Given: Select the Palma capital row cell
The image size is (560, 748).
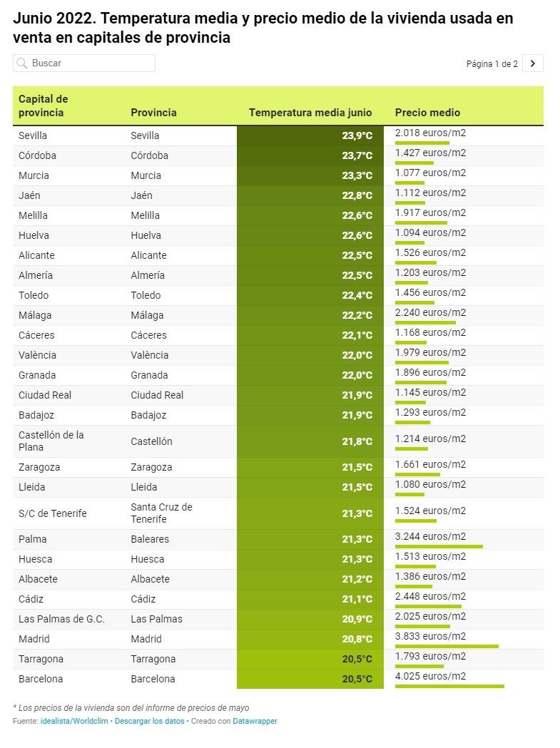Looking at the screenshot, I should (x=33, y=539).
